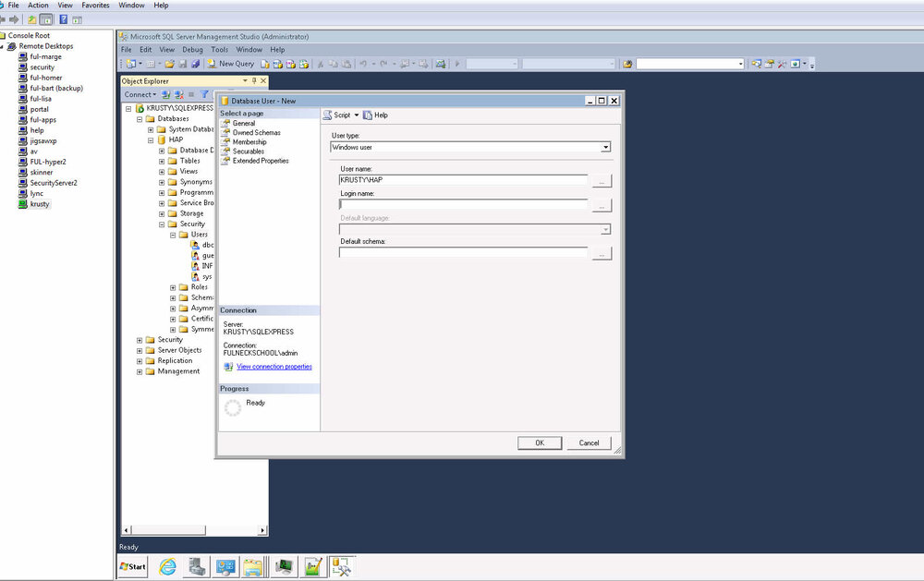Click the Object Explorer horizontal scrollbar
The height and width of the screenshot is (581, 924).
coord(194,530)
